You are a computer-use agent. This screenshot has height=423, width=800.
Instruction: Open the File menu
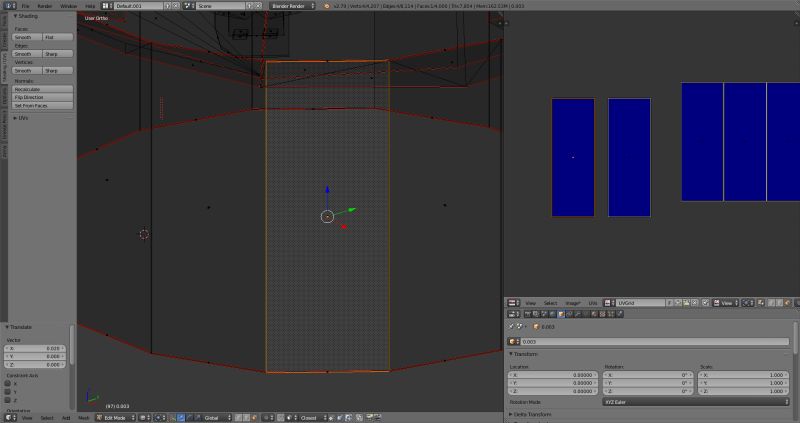25,6
